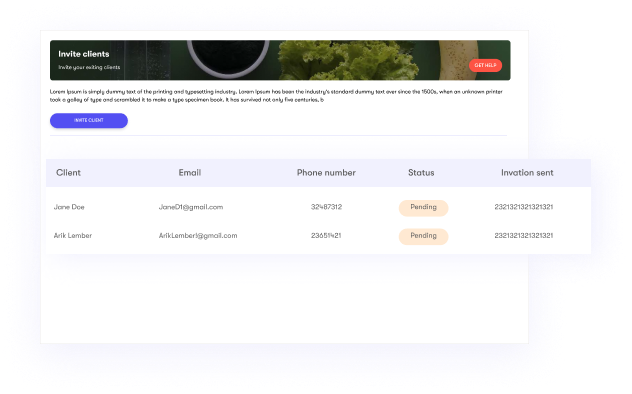
Task: Click the Invation sent column header
Action: coord(527,172)
